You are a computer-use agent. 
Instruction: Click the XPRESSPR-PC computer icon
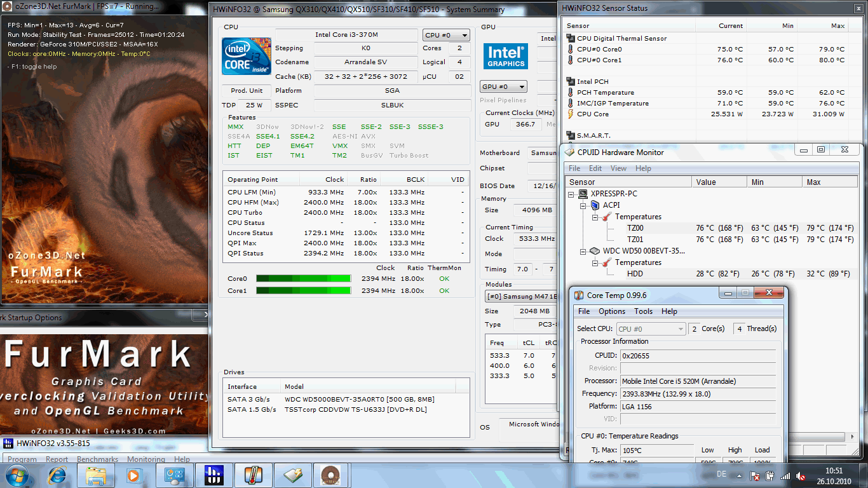[x=584, y=193]
